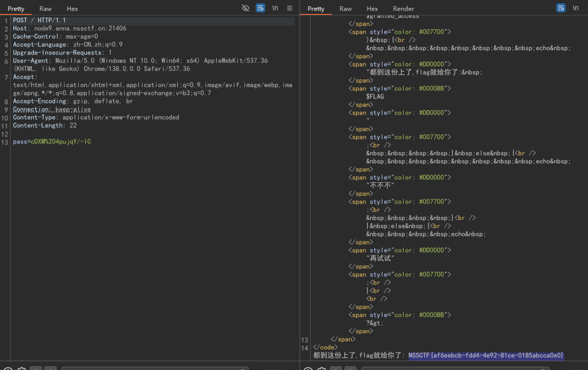Viewport: 588px width, 370px height.
Task: Click the Host header line in request
Action: [x=69, y=28]
